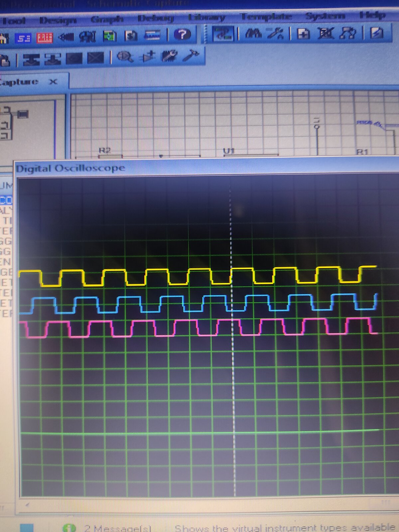Click the blue '53' toolbar icon
The image size is (399, 532).
[x=23, y=39]
